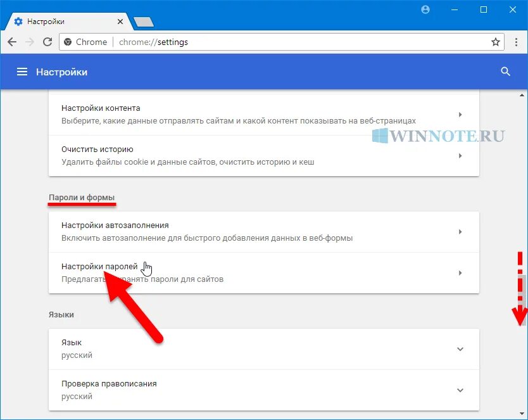This screenshot has width=528, height=420.
Task: Bookmark this page with the star
Action: pyautogui.click(x=495, y=42)
